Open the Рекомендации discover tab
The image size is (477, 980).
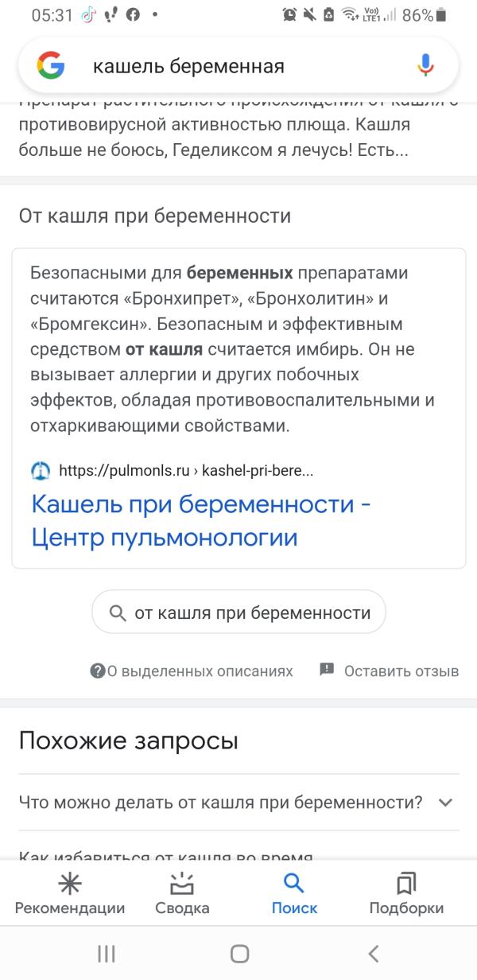tap(70, 894)
